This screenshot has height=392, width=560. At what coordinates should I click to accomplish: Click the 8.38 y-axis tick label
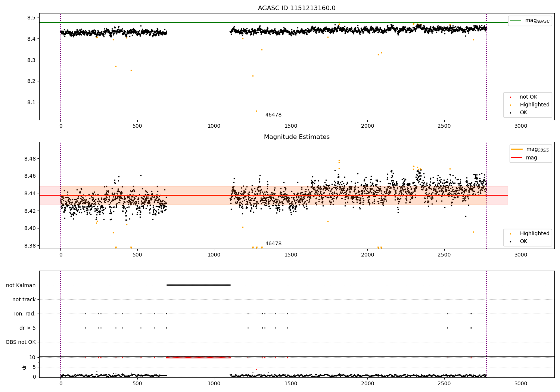pyautogui.click(x=29, y=246)
